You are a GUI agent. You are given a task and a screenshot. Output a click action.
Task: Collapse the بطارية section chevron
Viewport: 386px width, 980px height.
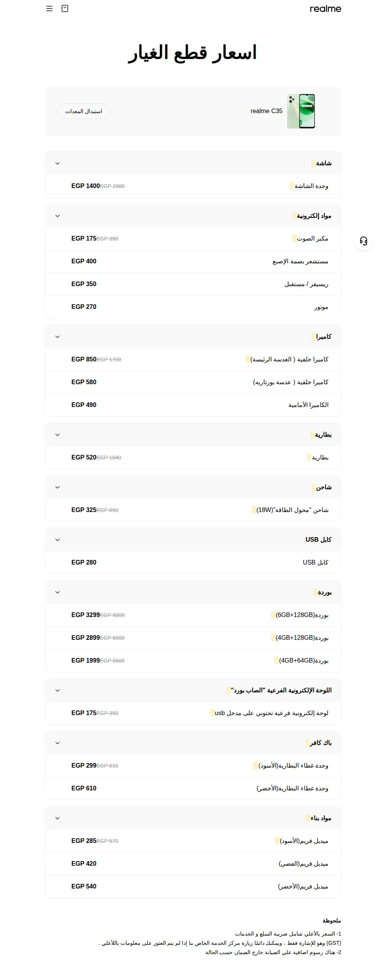(x=58, y=435)
